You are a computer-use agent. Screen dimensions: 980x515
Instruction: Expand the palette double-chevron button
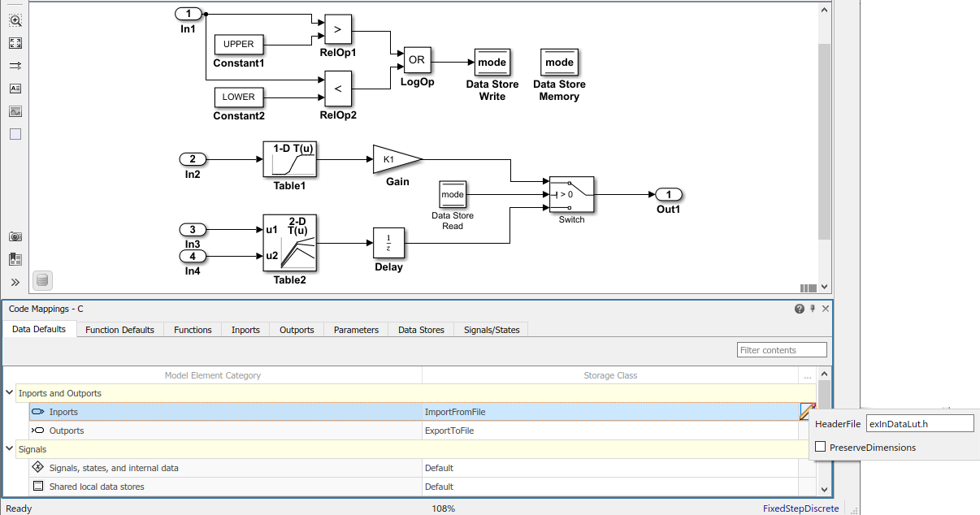[15, 282]
